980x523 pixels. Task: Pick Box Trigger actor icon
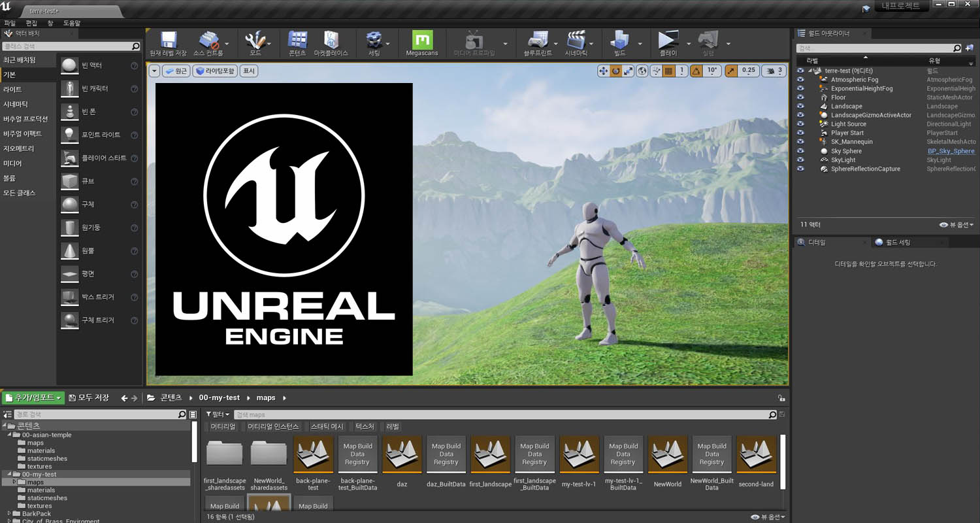point(69,297)
